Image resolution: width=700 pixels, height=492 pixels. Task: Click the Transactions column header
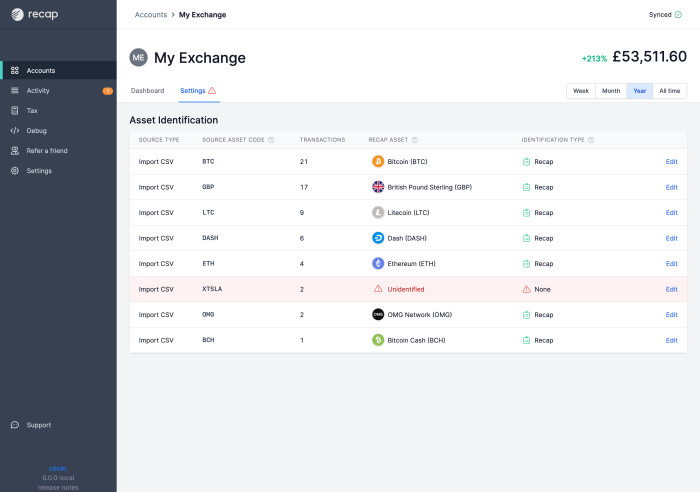322,140
